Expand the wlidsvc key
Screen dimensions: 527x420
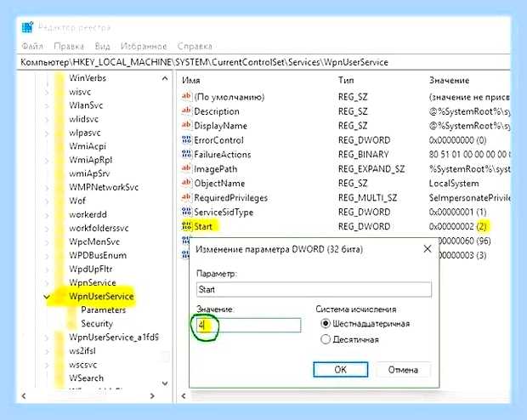(x=47, y=119)
